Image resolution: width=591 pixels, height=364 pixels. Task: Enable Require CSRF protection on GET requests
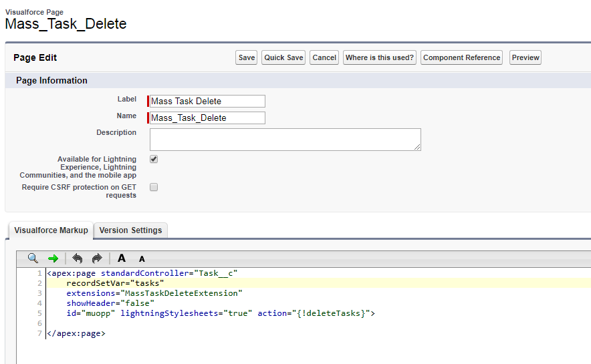(154, 188)
